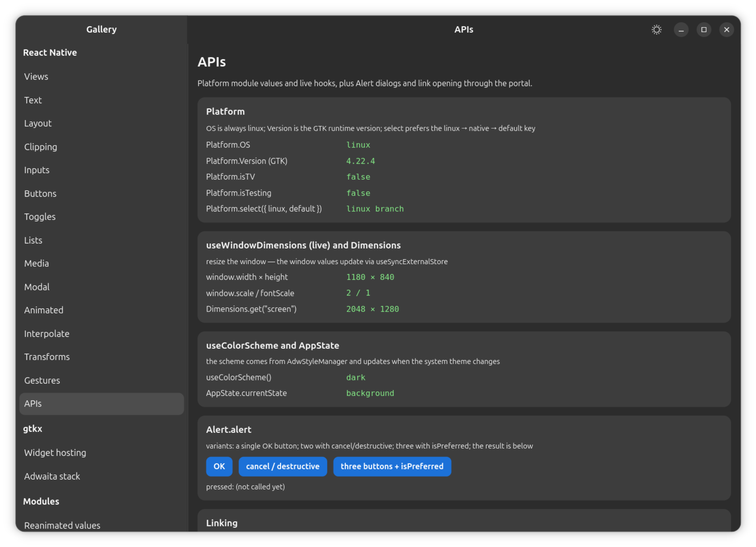Image resolution: width=756 pixels, height=547 pixels.
Task: Minimize the Gallery window
Action: [681, 30]
